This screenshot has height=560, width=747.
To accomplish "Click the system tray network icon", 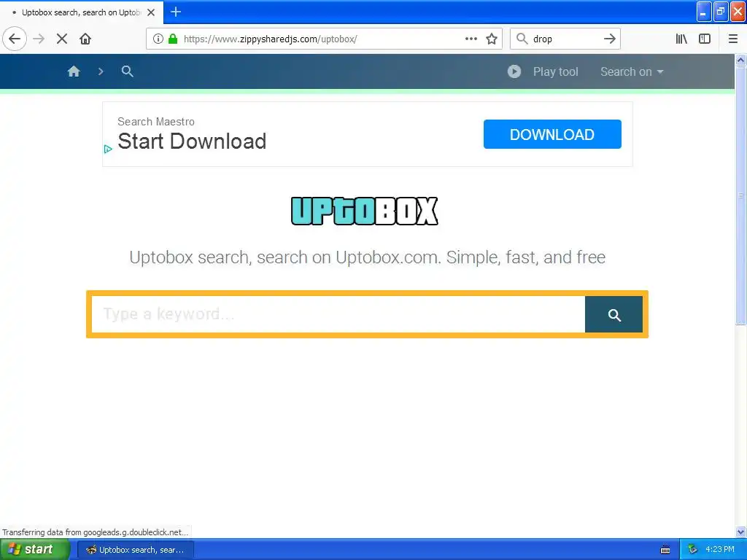I will tap(692, 549).
